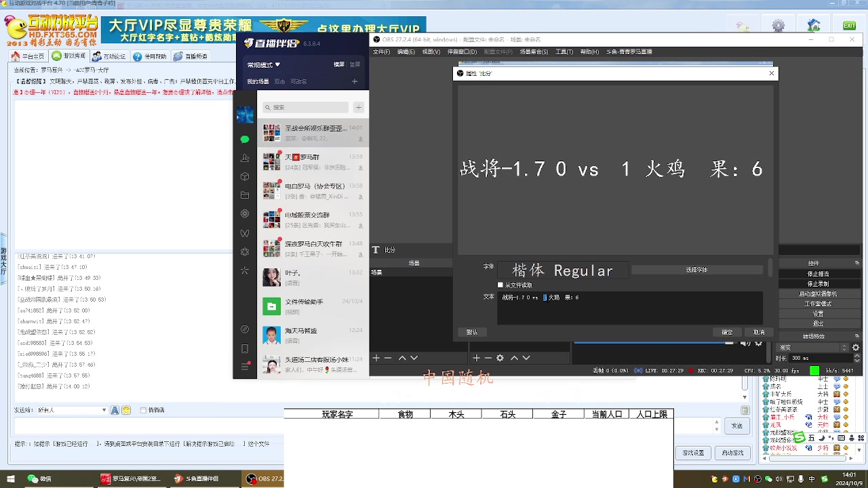
Task: Switch to 横屏 mode in 直播伴侣
Action: [339, 65]
